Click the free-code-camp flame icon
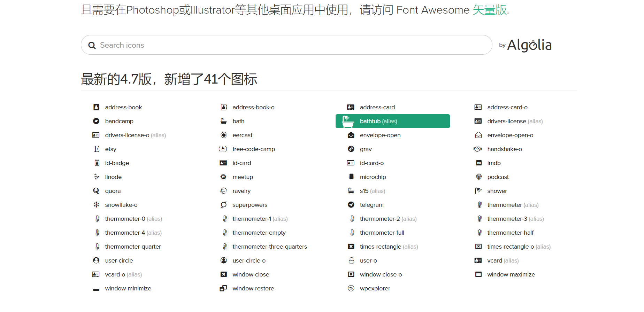The image size is (644, 312). point(223,149)
